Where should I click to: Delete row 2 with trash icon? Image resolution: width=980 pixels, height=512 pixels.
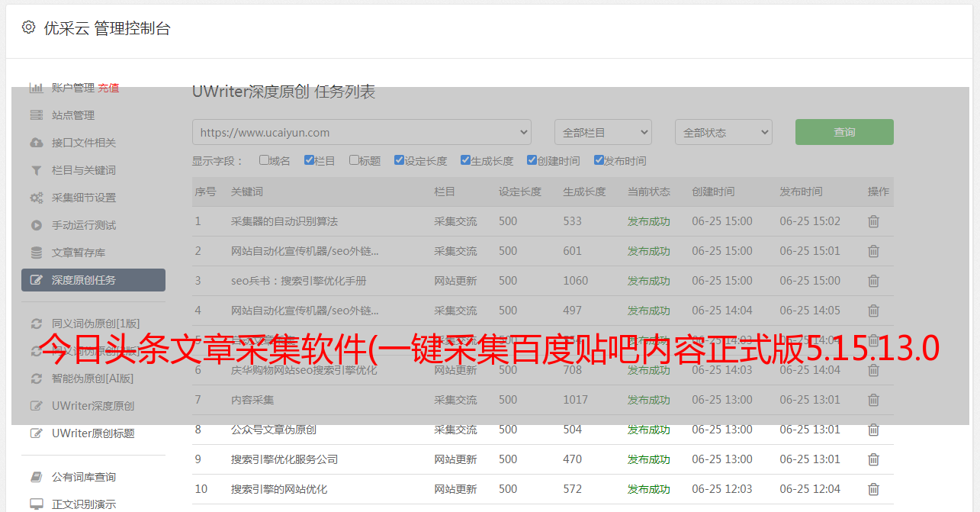pos(874,251)
